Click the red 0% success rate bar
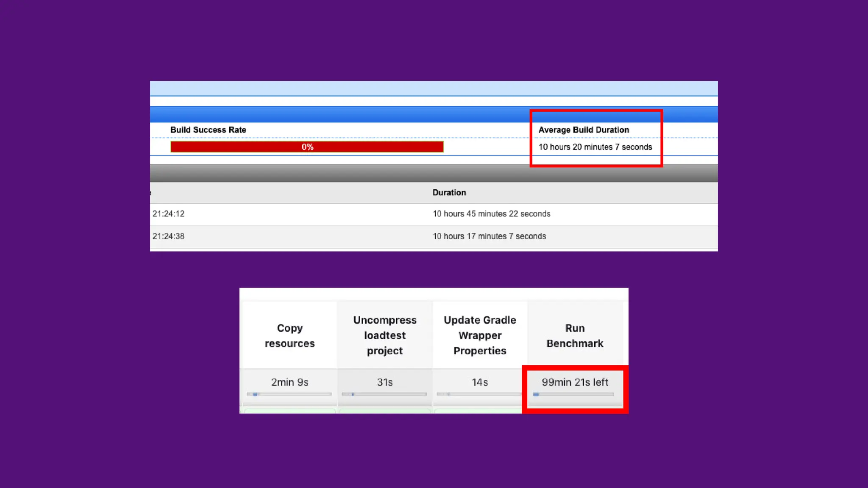The width and height of the screenshot is (868, 488). [x=307, y=147]
